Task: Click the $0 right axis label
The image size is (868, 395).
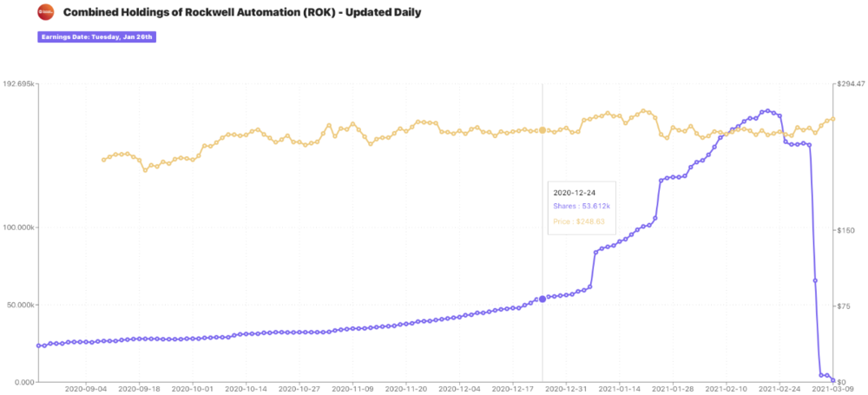Action: pos(842,382)
